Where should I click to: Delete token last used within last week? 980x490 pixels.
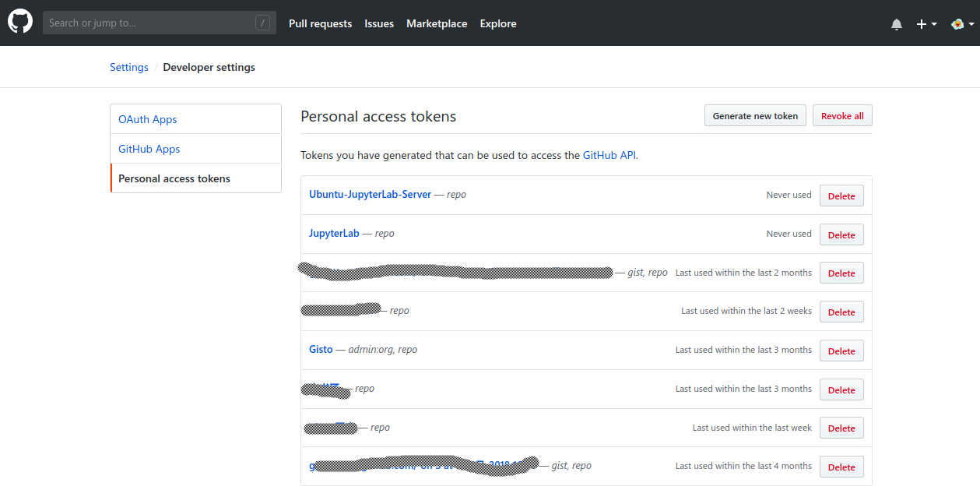coord(841,428)
